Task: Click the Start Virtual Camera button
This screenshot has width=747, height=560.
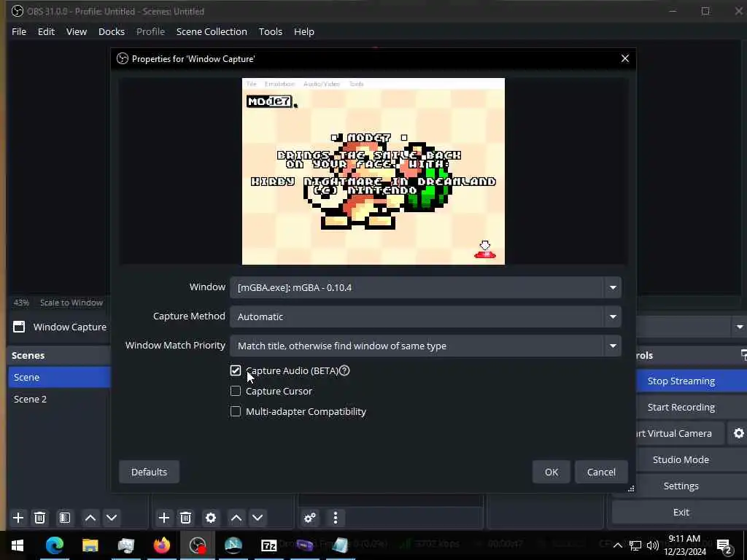Action: tap(680, 433)
